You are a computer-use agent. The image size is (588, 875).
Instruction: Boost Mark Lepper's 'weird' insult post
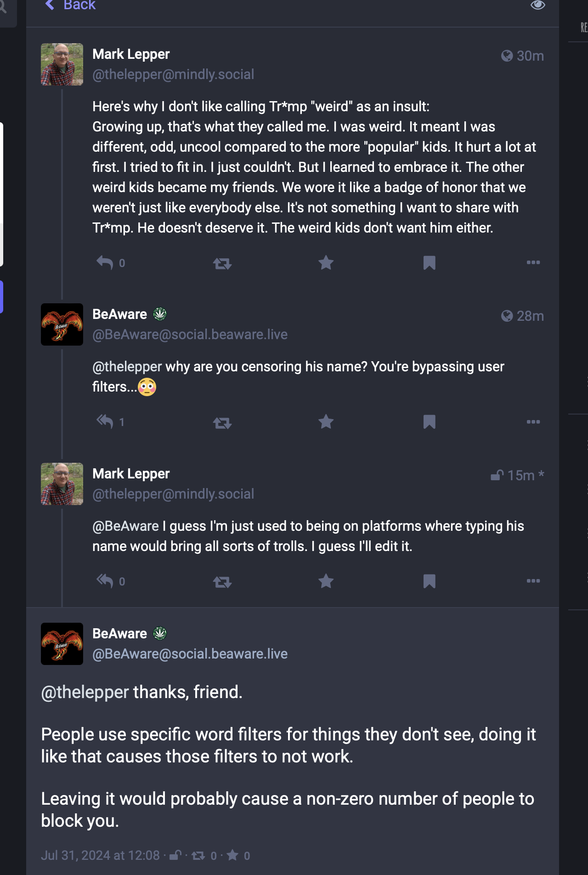[222, 263]
